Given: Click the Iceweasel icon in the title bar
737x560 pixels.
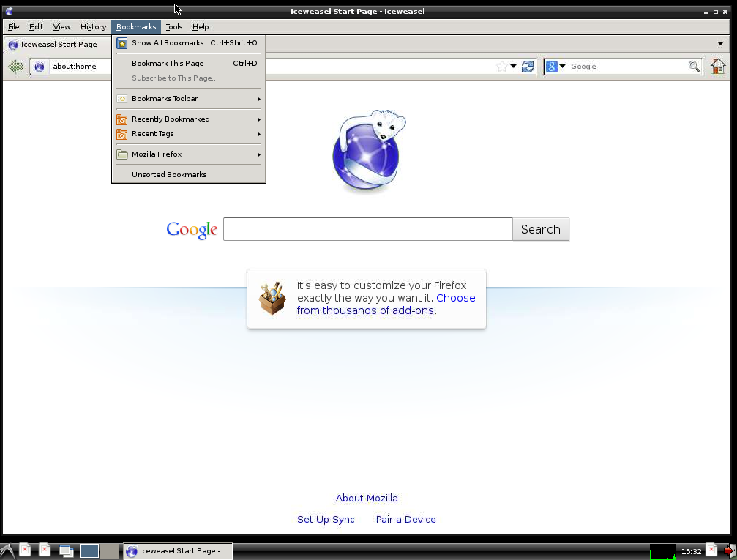Looking at the screenshot, I should 9,11.
